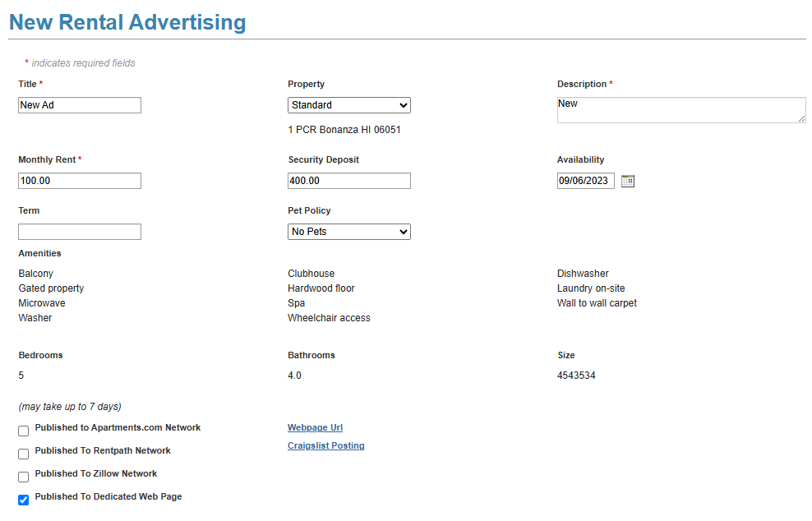Check Published To Rentpath Network

tap(24, 454)
